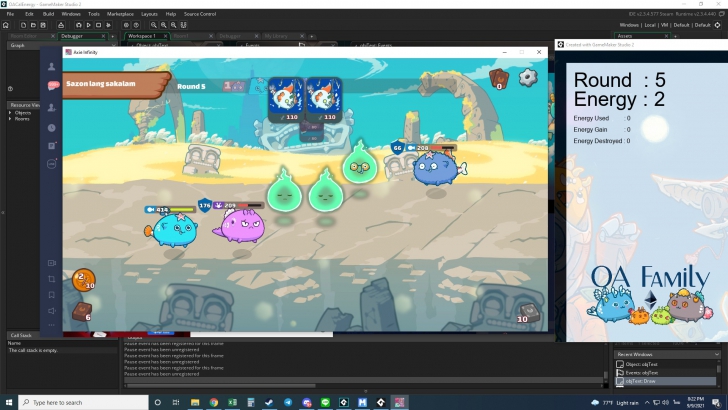Viewport: 728px width, 410px height.
Task: Close the Workspace 1 tab
Action: pyautogui.click(x=165, y=36)
